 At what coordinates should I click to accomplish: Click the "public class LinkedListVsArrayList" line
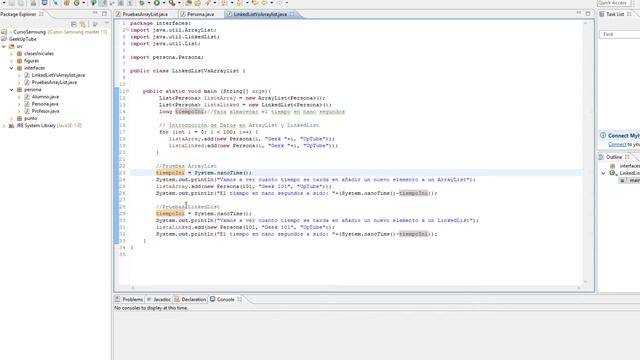(x=188, y=71)
